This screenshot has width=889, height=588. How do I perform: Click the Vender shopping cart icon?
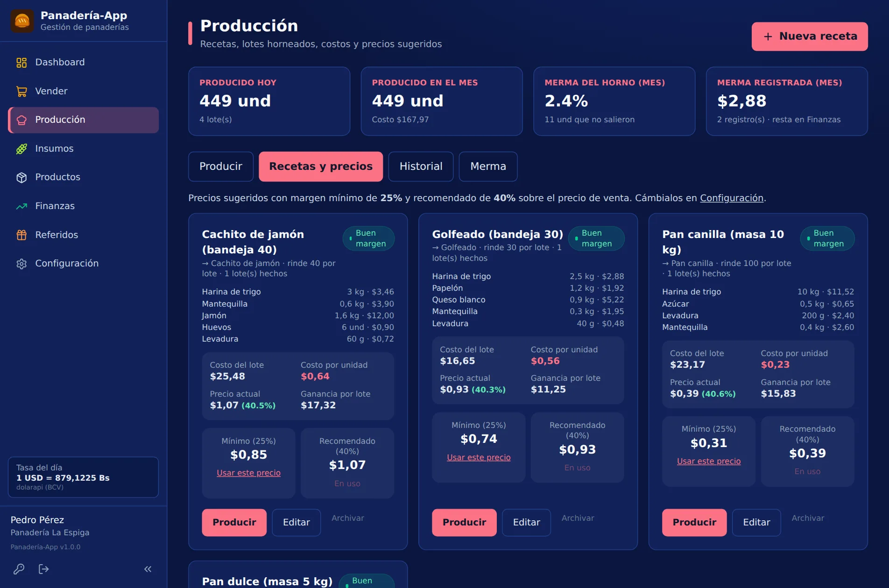[21, 91]
